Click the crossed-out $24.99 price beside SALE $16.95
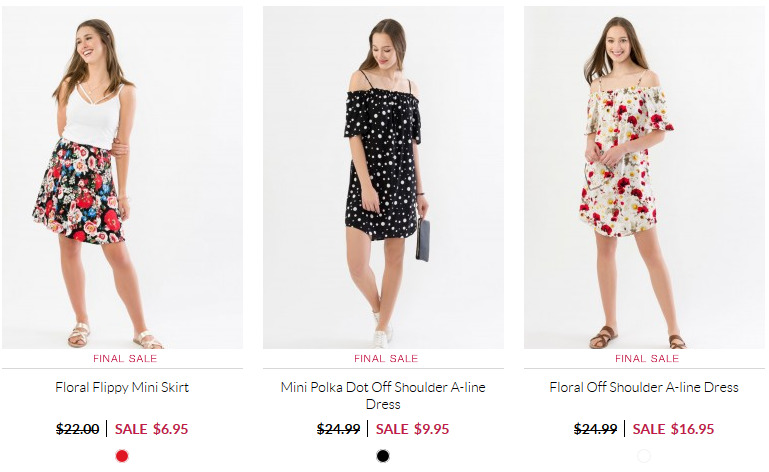This screenshot has width=769, height=472. point(595,429)
